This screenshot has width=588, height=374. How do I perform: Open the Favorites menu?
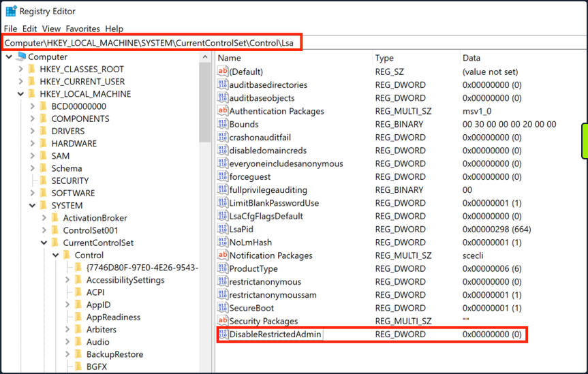83,29
